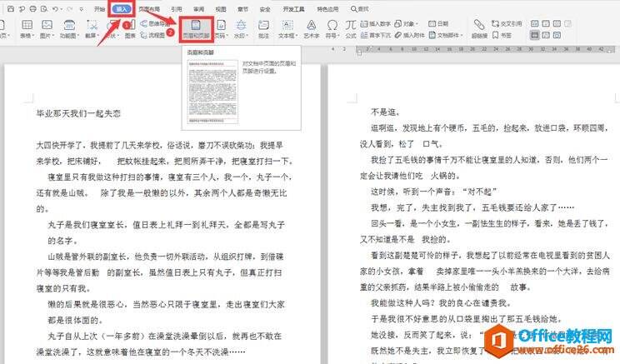Image resolution: width=620 pixels, height=364 pixels.
Task: Click the line starting 我能做这种人吗
Action: tap(441, 303)
